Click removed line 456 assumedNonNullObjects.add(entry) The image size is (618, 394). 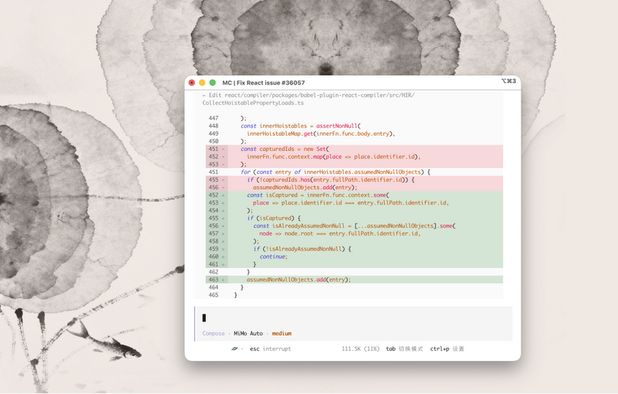pyautogui.click(x=354, y=188)
